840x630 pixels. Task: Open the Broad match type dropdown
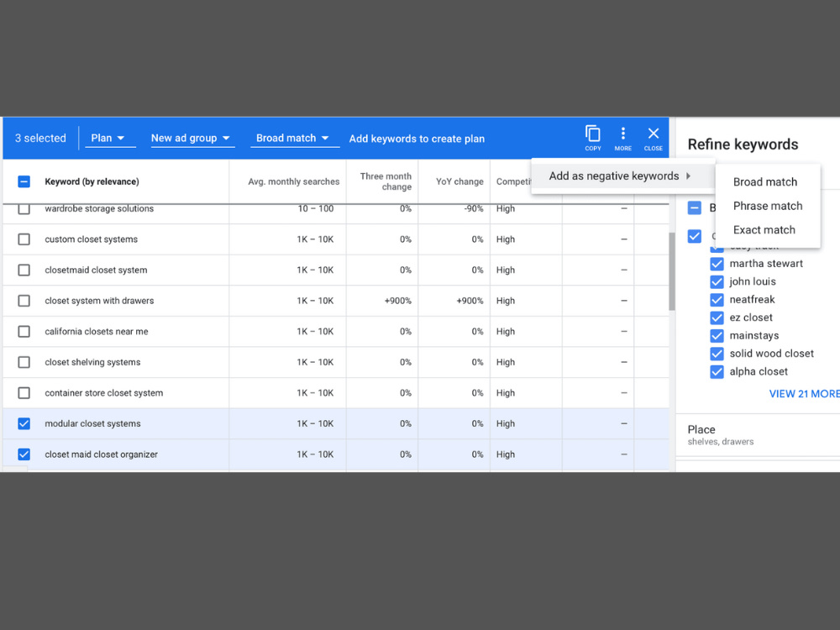click(295, 139)
